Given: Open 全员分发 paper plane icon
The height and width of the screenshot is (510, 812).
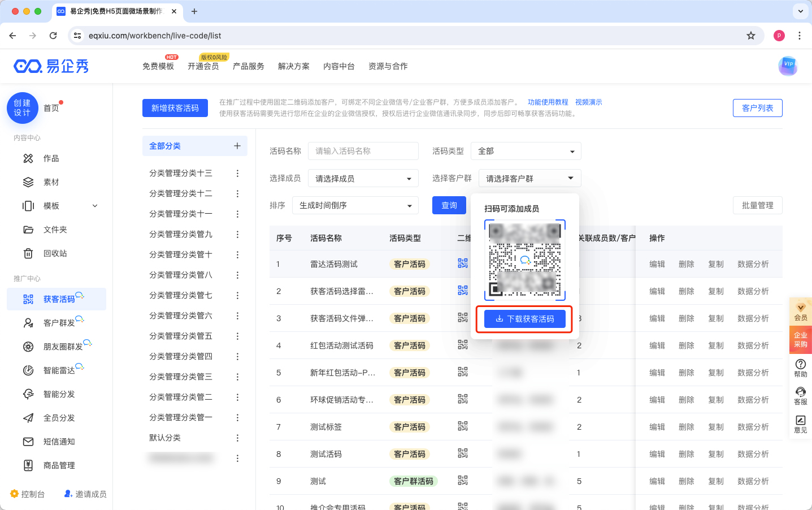Looking at the screenshot, I should pyautogui.click(x=28, y=418).
